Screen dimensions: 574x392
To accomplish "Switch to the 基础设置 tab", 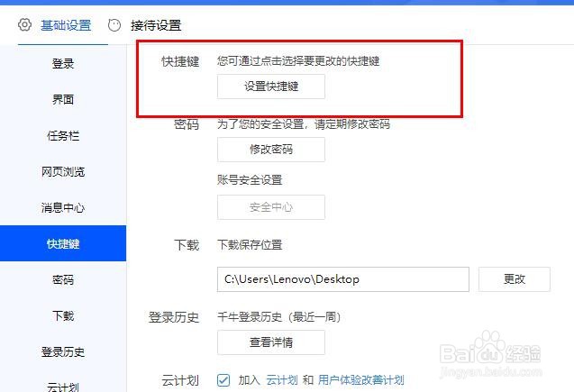I will tap(66, 25).
